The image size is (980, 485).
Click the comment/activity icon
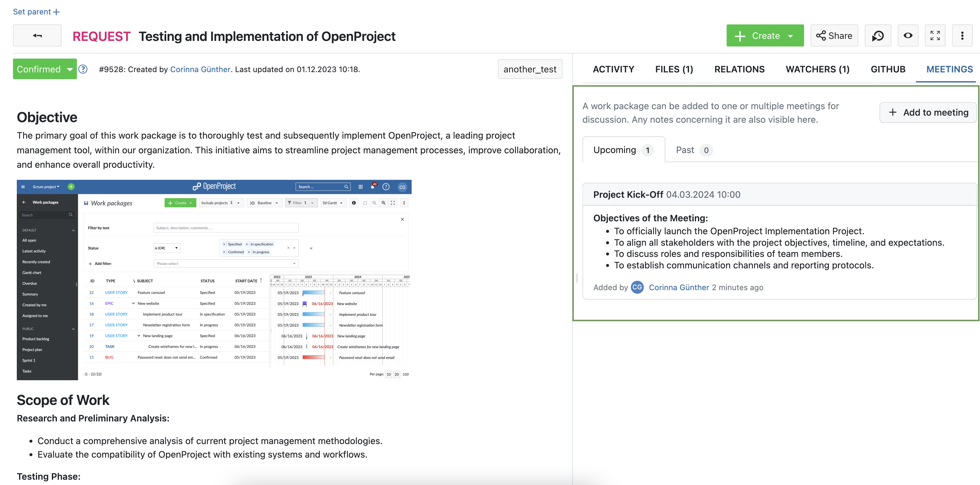(x=878, y=36)
